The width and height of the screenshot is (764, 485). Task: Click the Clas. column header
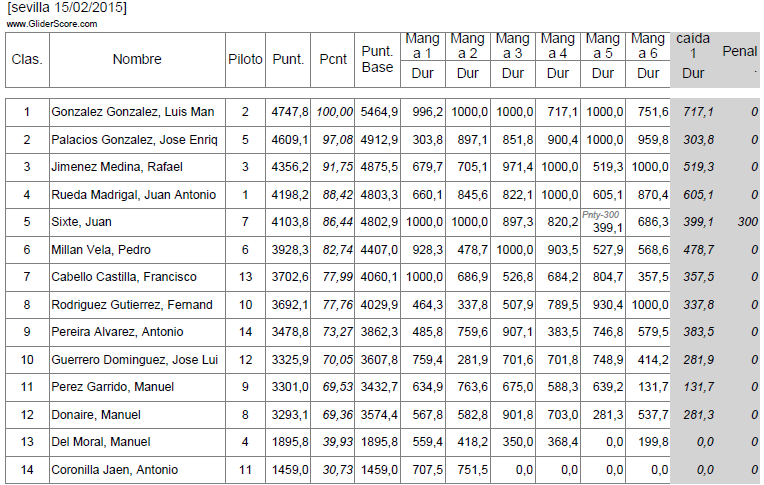(27, 60)
